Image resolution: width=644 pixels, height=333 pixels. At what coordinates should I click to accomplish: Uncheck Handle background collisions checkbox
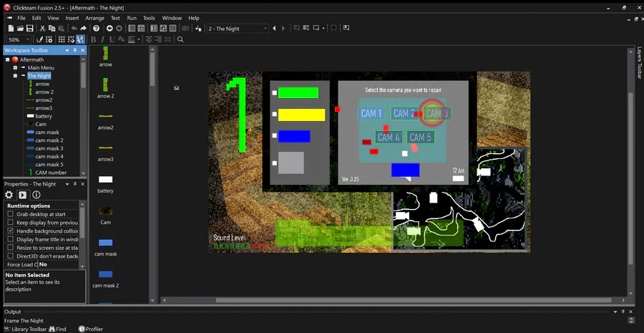click(x=10, y=231)
